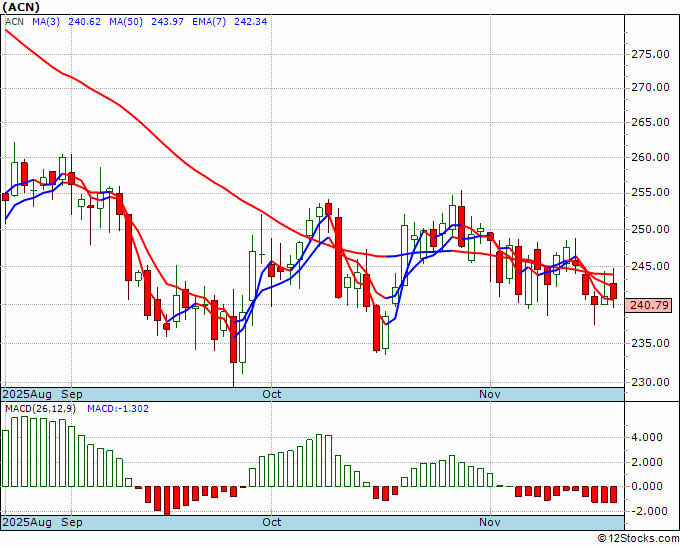Click the Nov label on price chart axis
Viewport: 680px width, 546px height.
click(490, 395)
